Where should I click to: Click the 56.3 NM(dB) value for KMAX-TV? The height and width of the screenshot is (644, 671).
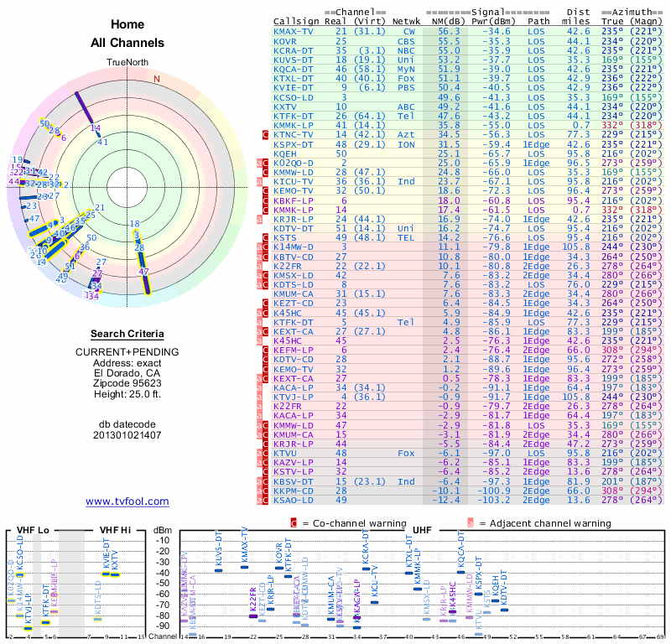[449, 32]
